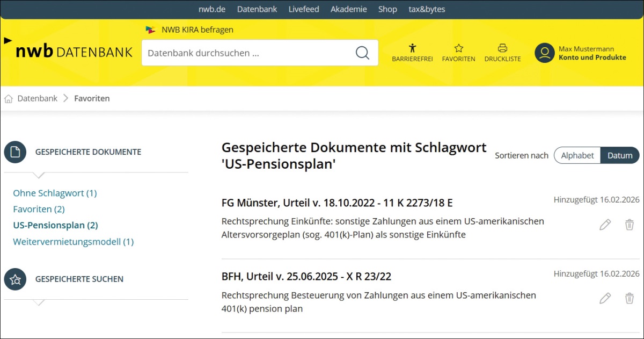Screen dimensions: 644x339
Task: Open Favoriten star icon in header
Action: click(458, 48)
